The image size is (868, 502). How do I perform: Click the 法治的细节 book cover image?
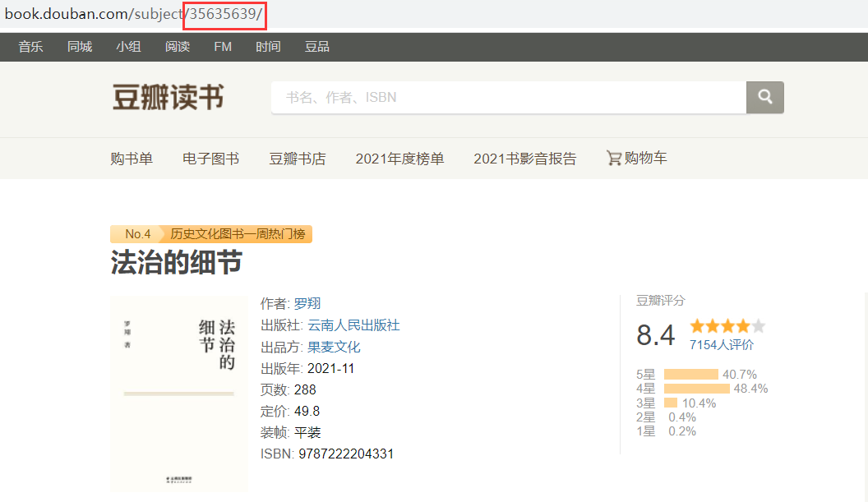179,394
